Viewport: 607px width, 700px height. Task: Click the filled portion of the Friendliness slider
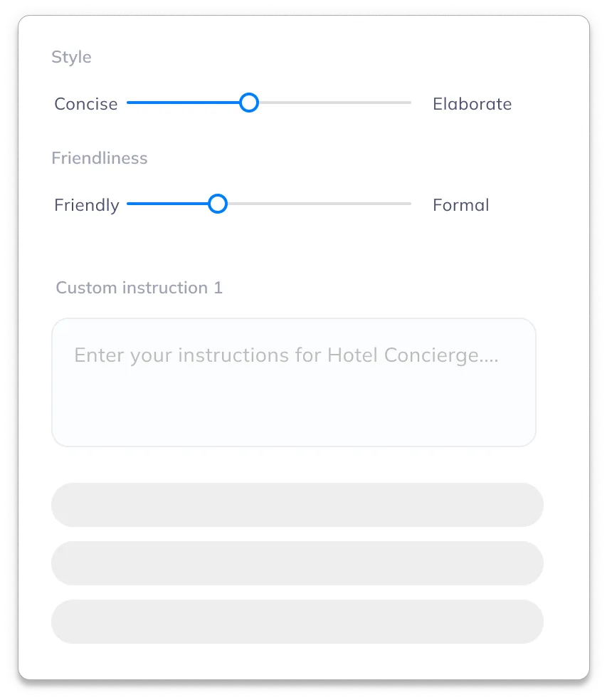coord(171,204)
